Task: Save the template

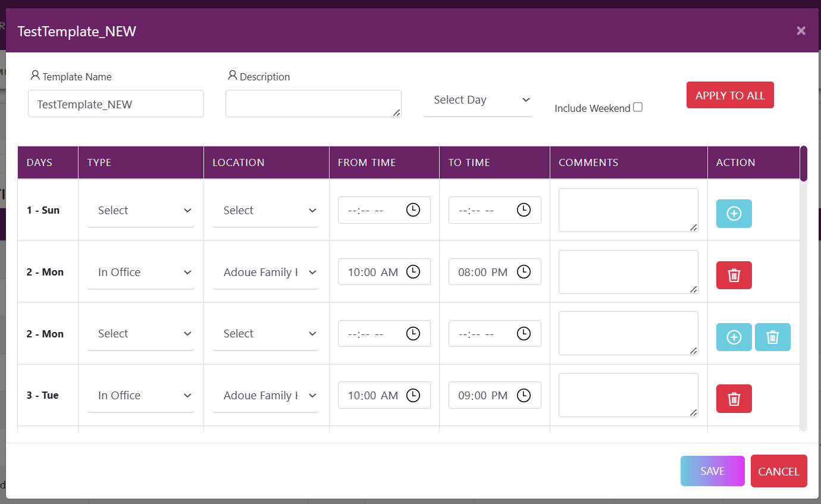Action: click(712, 471)
